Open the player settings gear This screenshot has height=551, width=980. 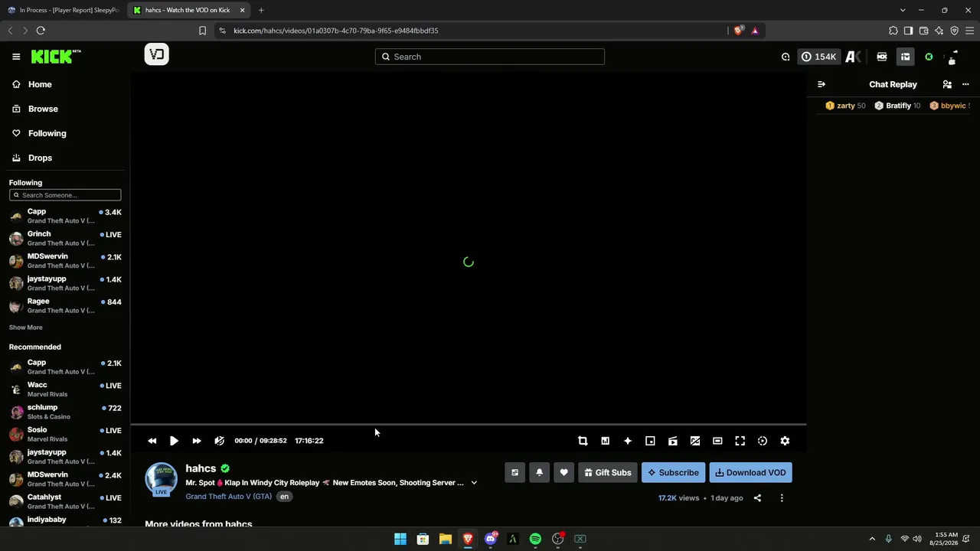coord(785,441)
